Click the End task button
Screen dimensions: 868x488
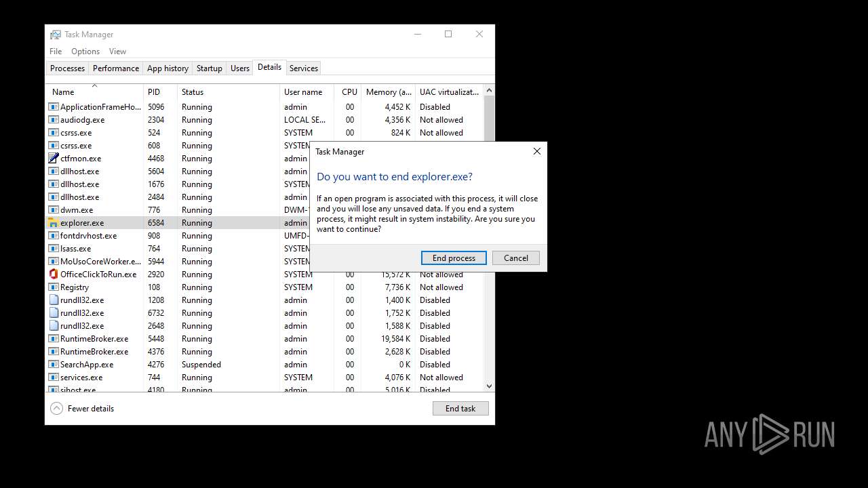pyautogui.click(x=460, y=409)
